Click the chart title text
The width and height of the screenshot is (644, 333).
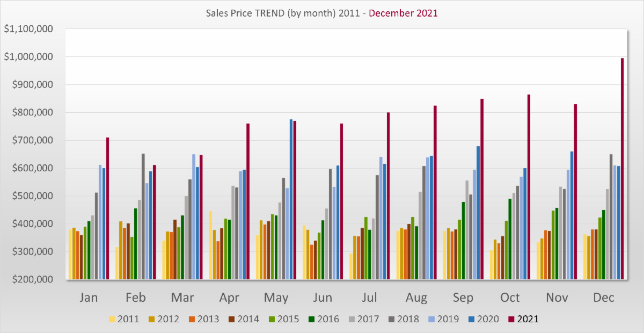click(322, 13)
